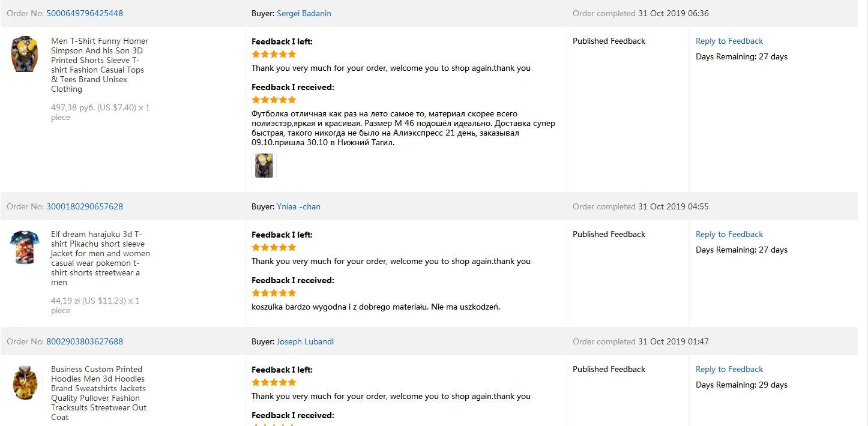View buyer's attached review photo

pos(264,166)
